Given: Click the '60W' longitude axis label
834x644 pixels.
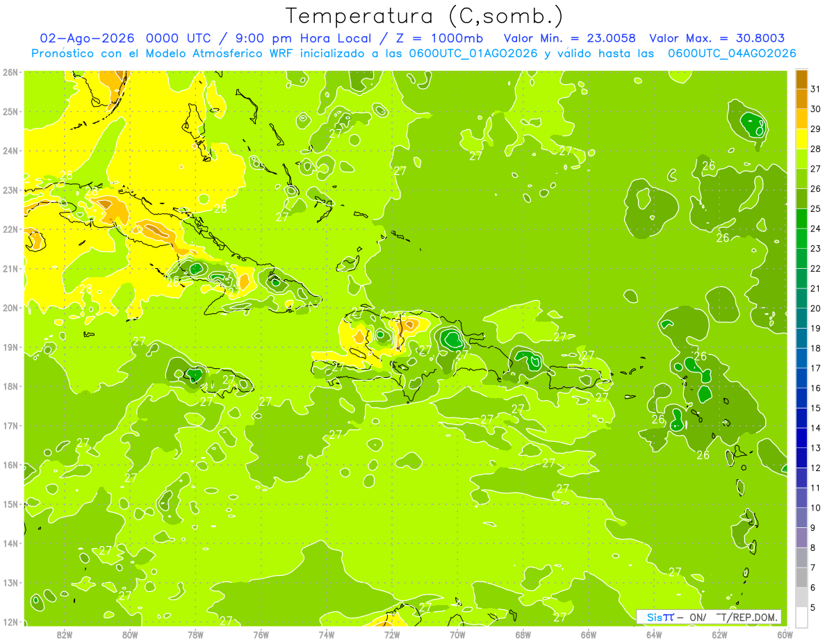Looking at the screenshot, I should [x=785, y=634].
